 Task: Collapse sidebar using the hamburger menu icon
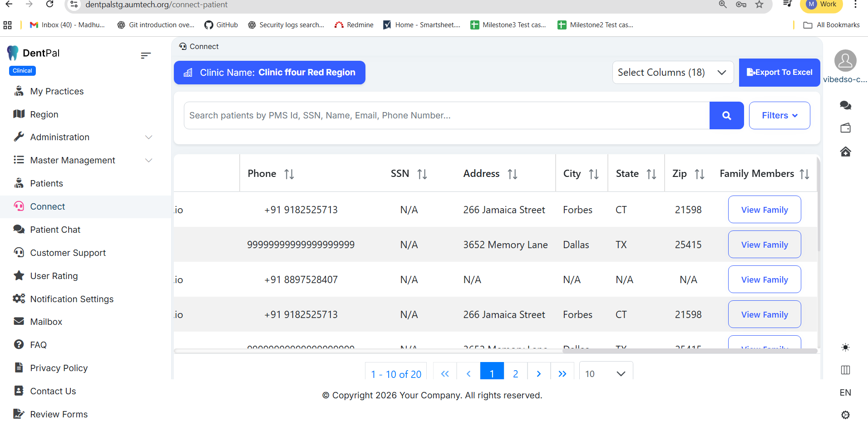[145, 55]
